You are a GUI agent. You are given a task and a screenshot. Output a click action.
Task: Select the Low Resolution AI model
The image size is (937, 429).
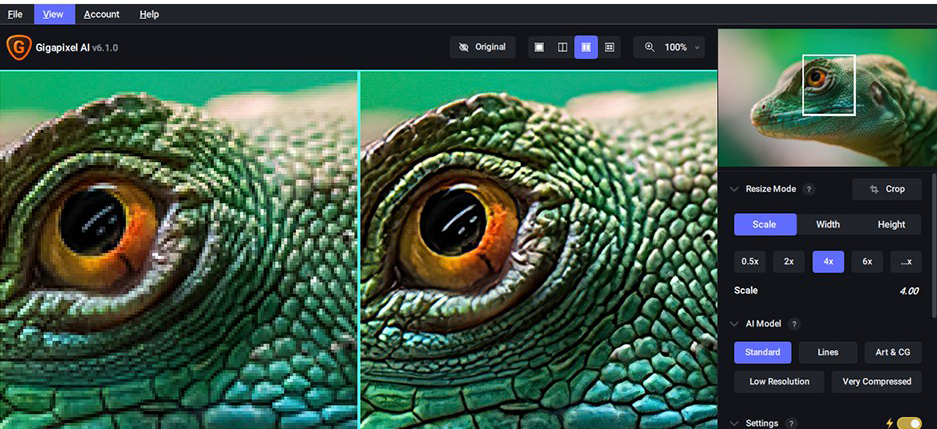click(779, 382)
